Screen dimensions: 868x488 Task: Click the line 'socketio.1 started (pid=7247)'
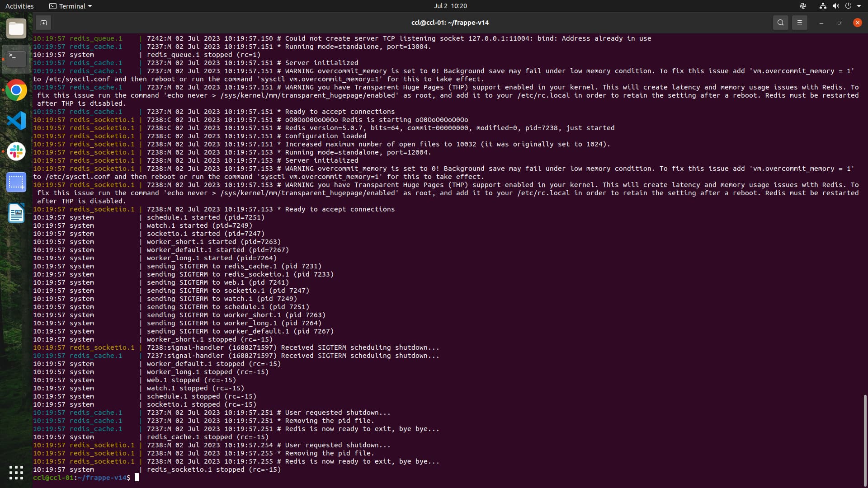coord(206,234)
